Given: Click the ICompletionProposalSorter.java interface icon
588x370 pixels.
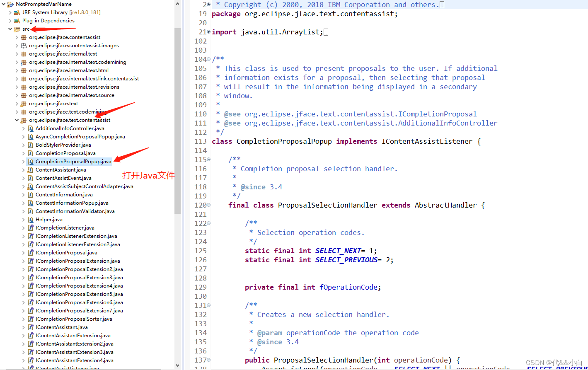Looking at the screenshot, I should [x=30, y=319].
